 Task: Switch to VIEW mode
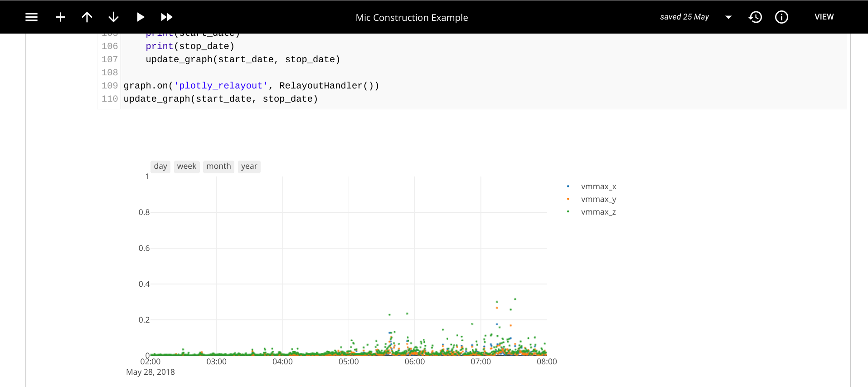[x=824, y=17]
